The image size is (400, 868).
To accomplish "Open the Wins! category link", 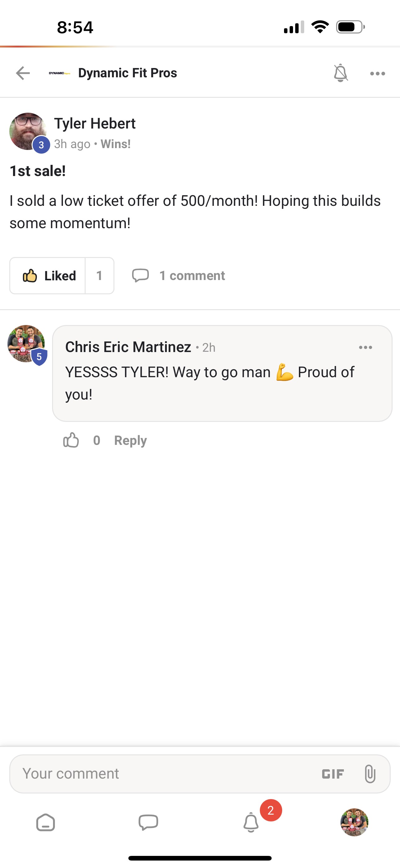I will 115,144.
